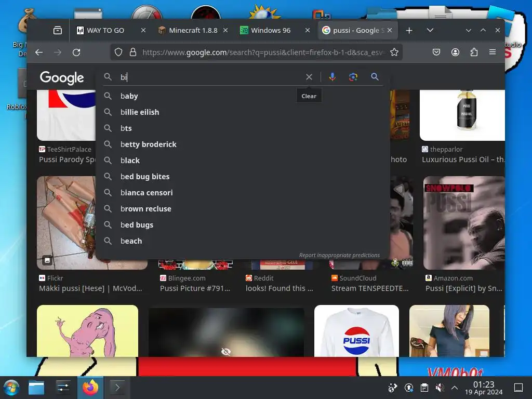Open the Windows-style start menu button
The image size is (532, 399).
11,388
